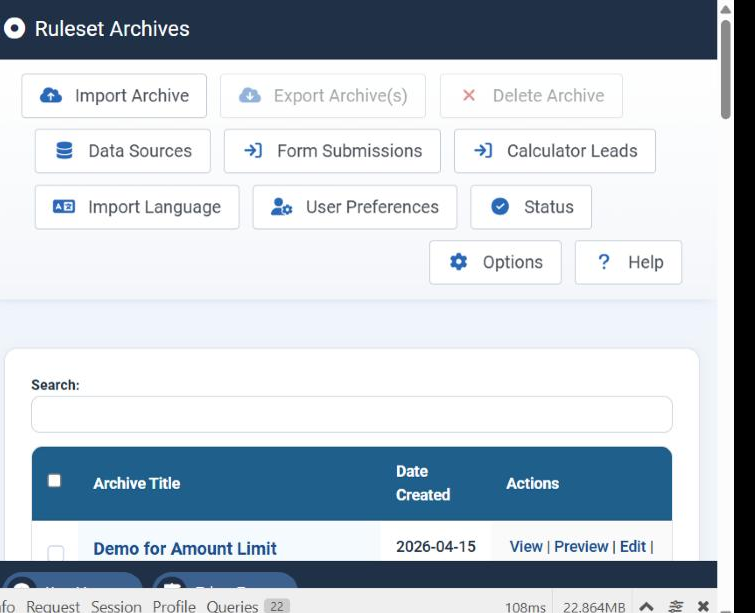The width and height of the screenshot is (755, 613).
Task: Click the question mark icon in Help
Action: pyautogui.click(x=604, y=262)
